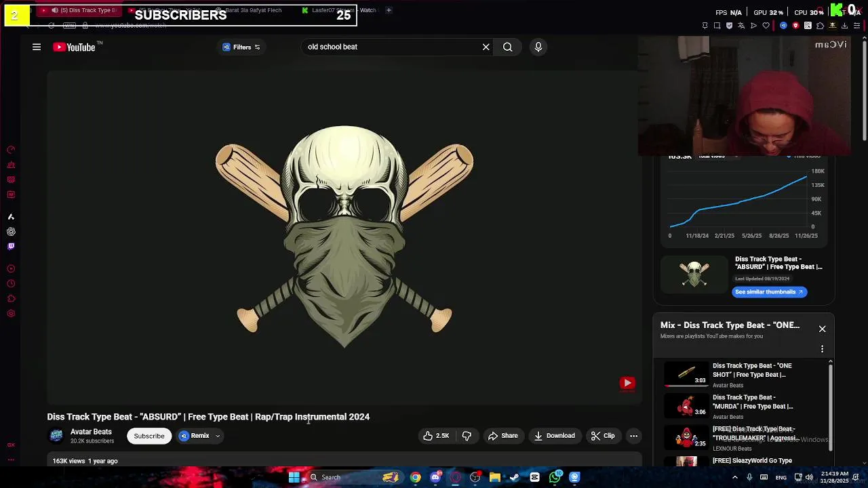Dislike the video
This screenshot has height=488, width=868.
click(467, 436)
